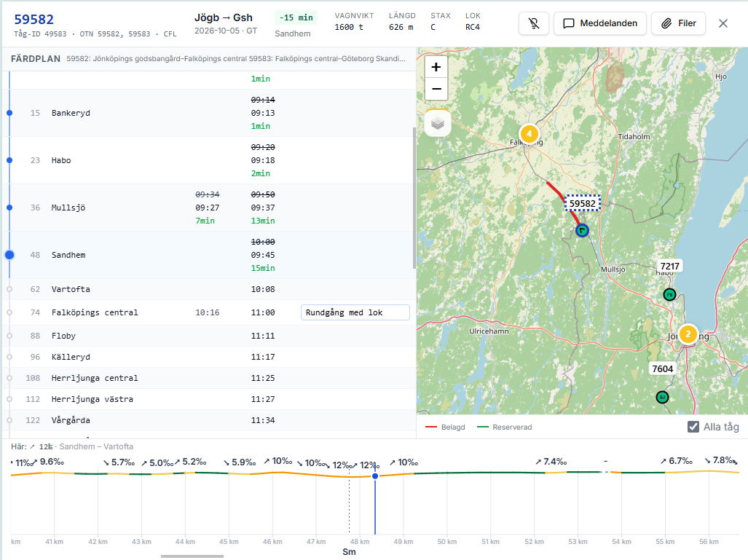Click the blue position marker on gradient profile

click(375, 476)
